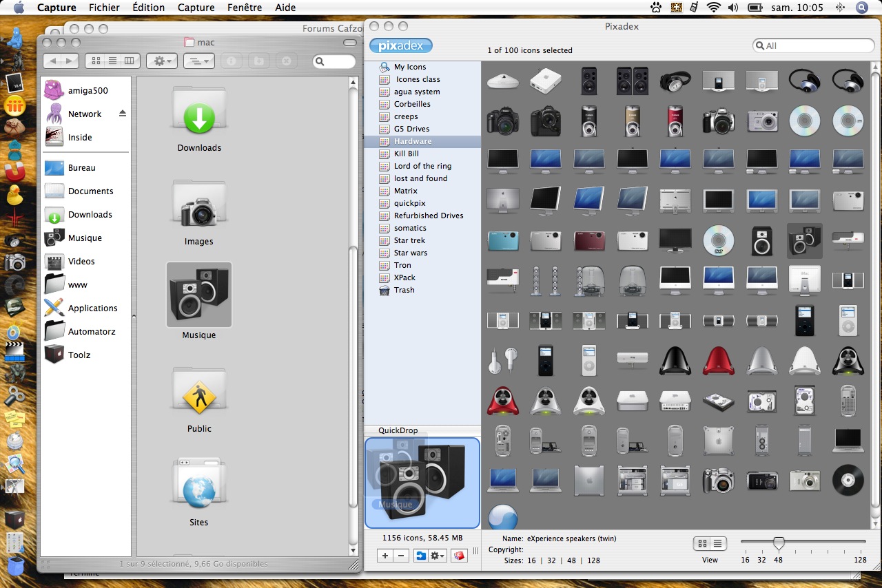Open the Pixadex search scope magnifier menu
Viewport: 882px width, 588px height.
point(760,46)
